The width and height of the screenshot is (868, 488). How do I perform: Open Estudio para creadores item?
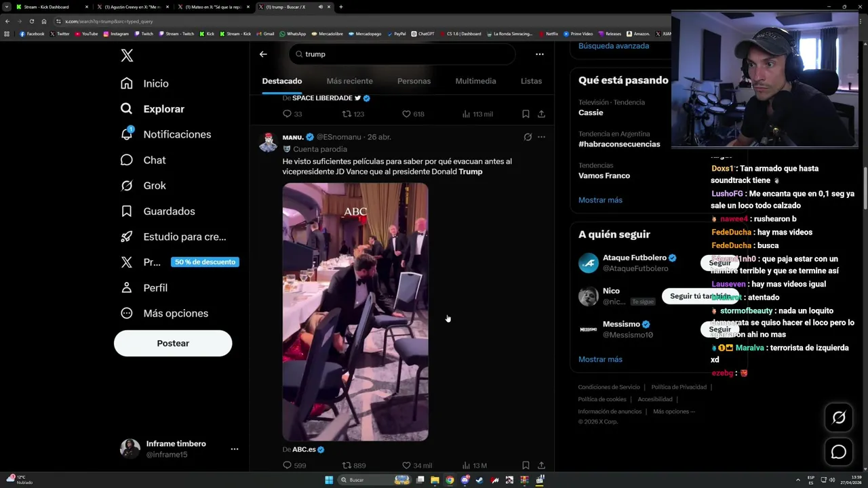[173, 237]
